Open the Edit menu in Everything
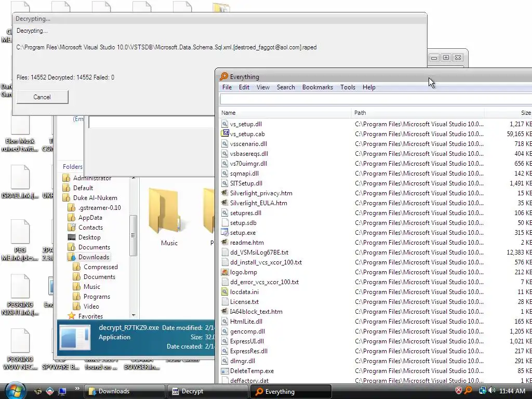This screenshot has width=532, height=399. (244, 87)
